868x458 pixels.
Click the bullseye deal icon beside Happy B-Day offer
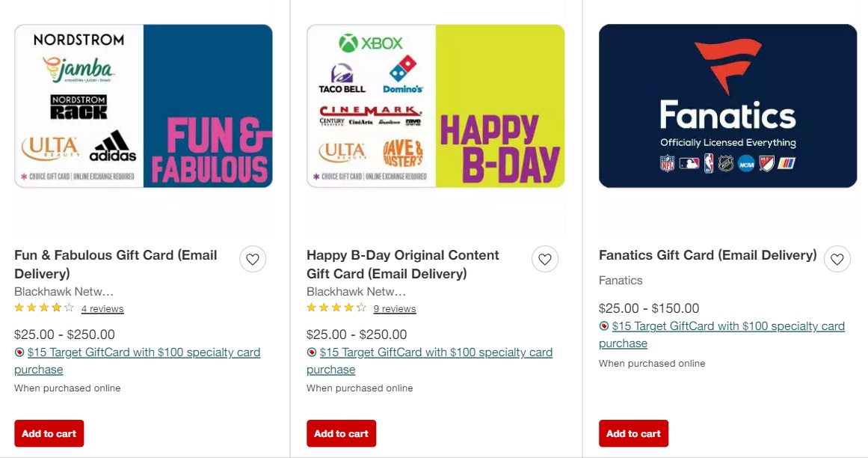[x=311, y=352]
